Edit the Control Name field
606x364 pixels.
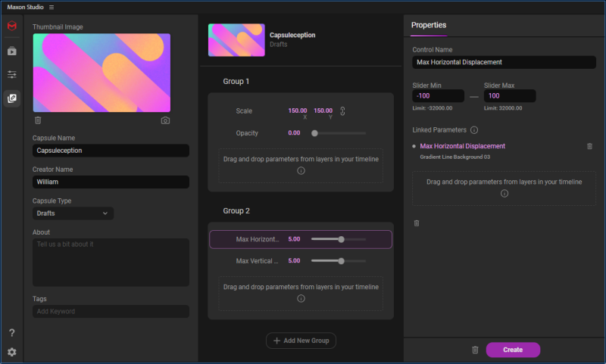504,62
